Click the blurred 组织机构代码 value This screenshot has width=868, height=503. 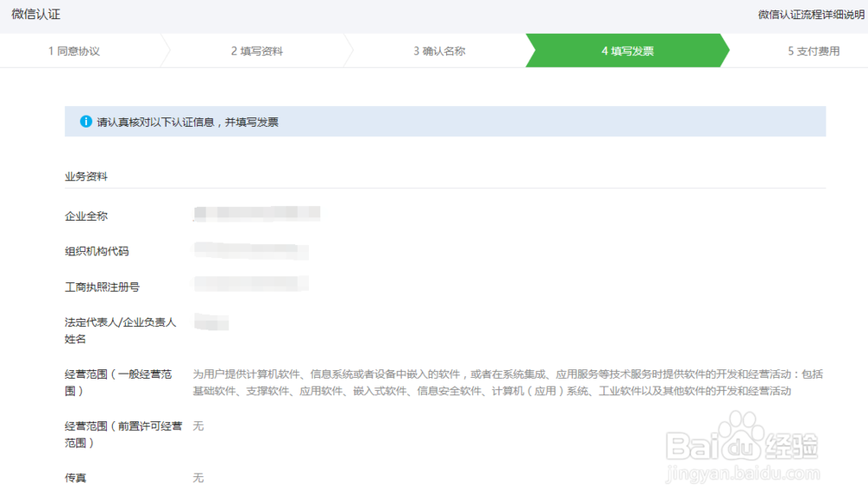[252, 251]
